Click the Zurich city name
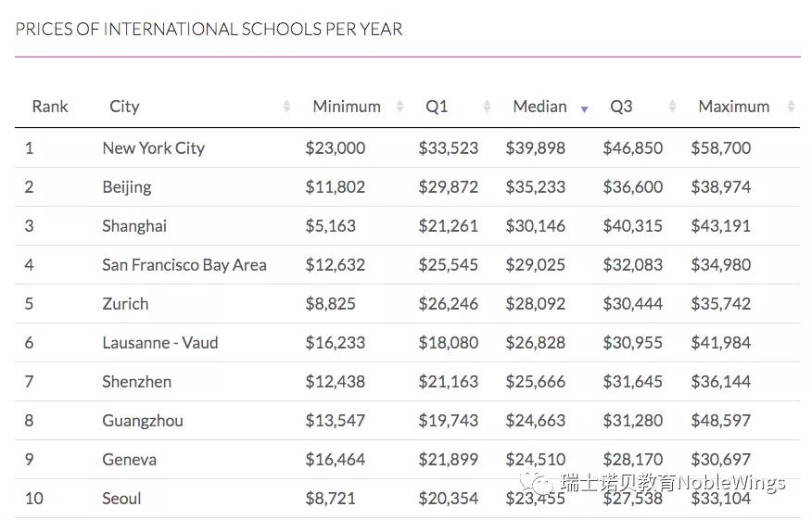The image size is (812, 520). point(125,303)
